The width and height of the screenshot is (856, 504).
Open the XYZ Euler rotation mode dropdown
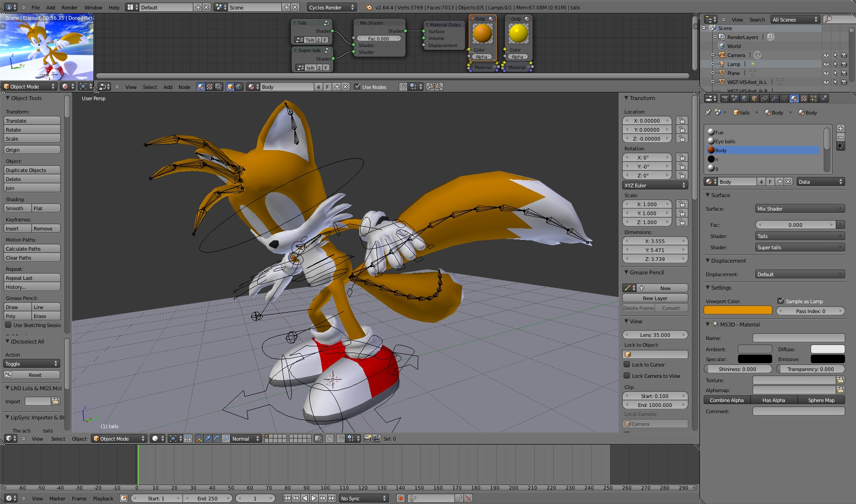tap(655, 185)
